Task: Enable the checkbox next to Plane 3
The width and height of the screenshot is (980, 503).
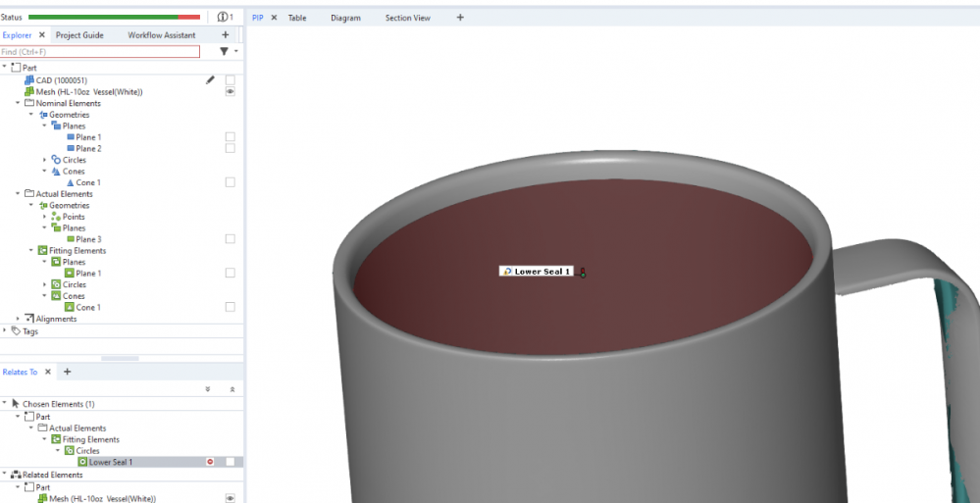Action: click(x=230, y=239)
